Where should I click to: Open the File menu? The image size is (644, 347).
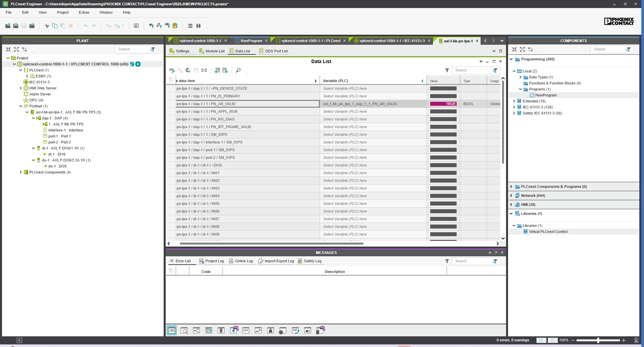tap(9, 12)
